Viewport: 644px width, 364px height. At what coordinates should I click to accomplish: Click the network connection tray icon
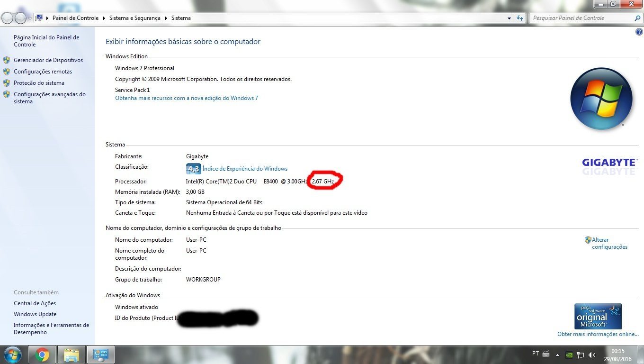click(581, 355)
